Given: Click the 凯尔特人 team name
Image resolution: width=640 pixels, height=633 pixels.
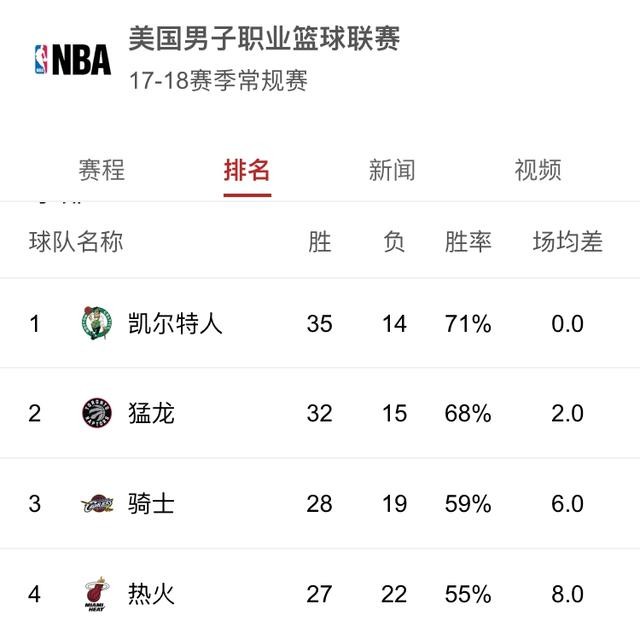Looking at the screenshot, I should 175,323.
